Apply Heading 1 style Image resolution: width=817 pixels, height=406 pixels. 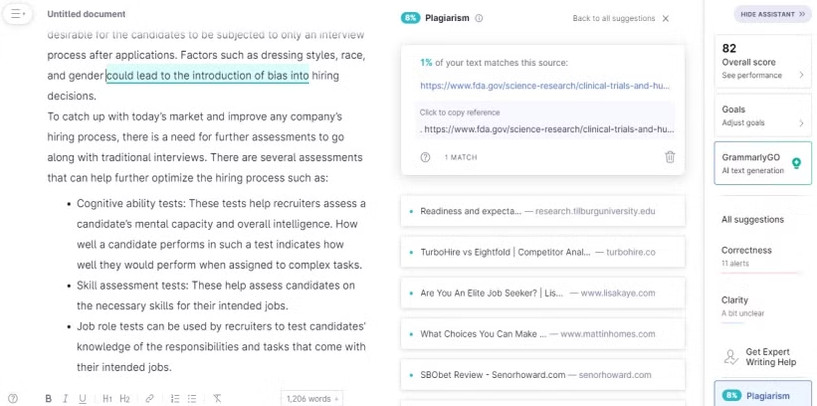[107, 398]
